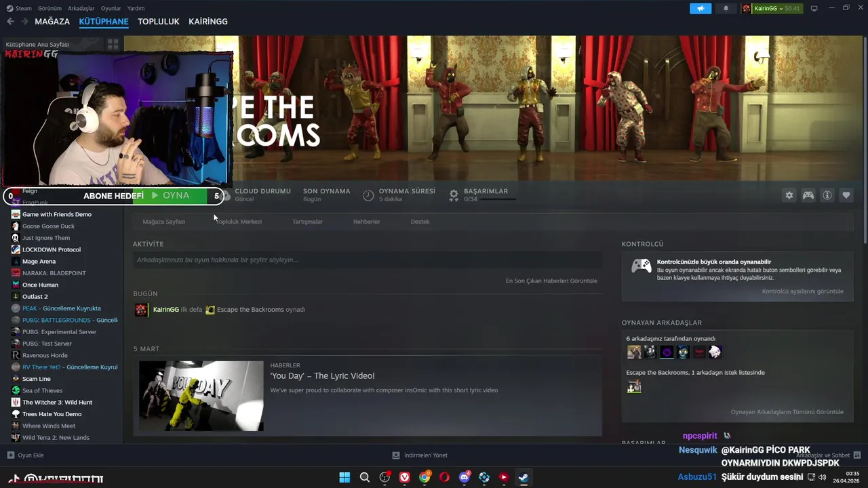Image resolution: width=868 pixels, height=488 pixels.
Task: Go back with the left arrow
Action: [x=10, y=22]
